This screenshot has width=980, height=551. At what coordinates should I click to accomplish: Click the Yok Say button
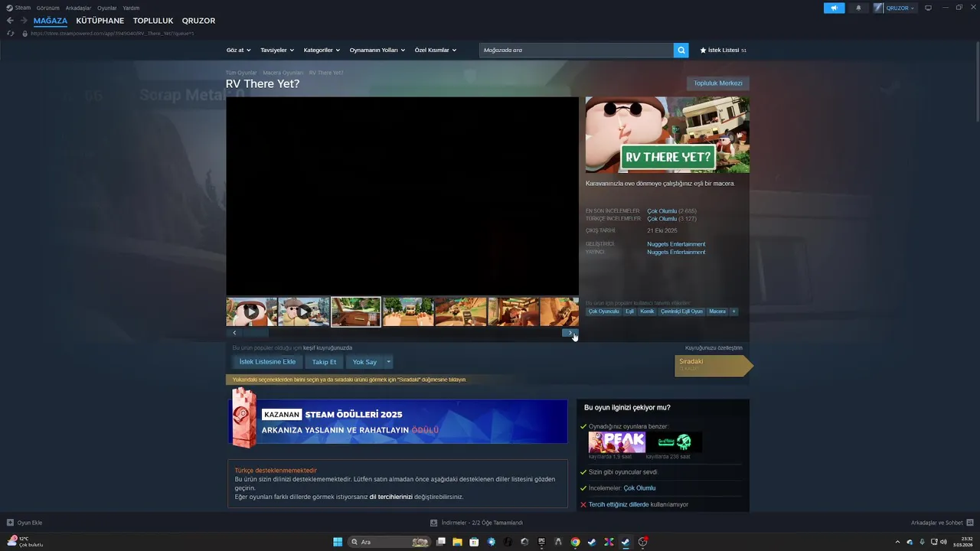364,362
